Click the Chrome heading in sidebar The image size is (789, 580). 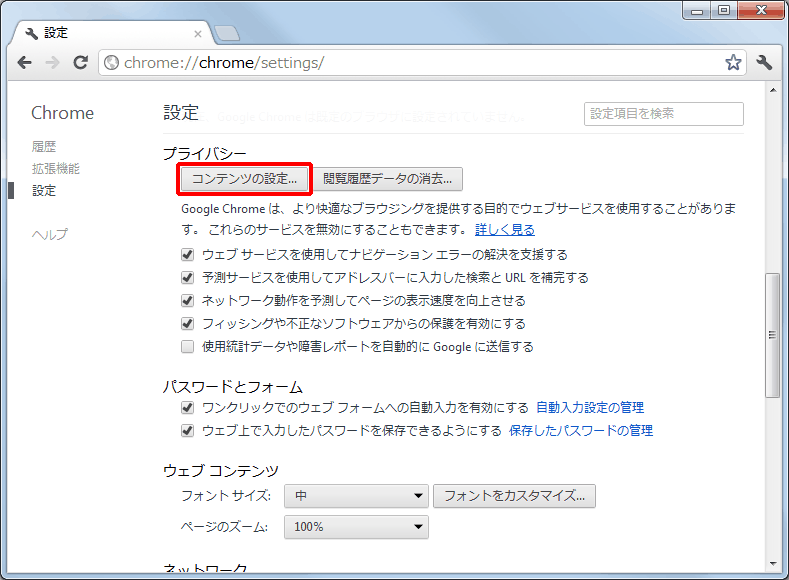click(62, 113)
